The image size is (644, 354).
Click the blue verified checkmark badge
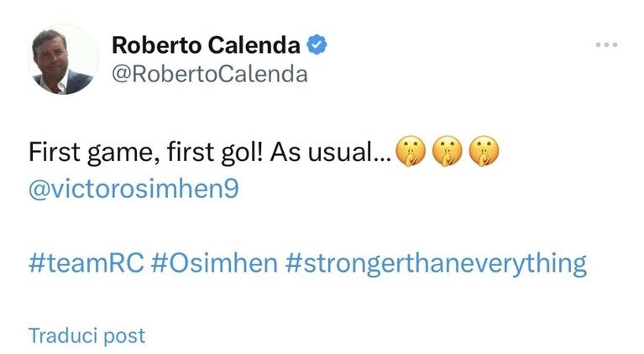317,44
